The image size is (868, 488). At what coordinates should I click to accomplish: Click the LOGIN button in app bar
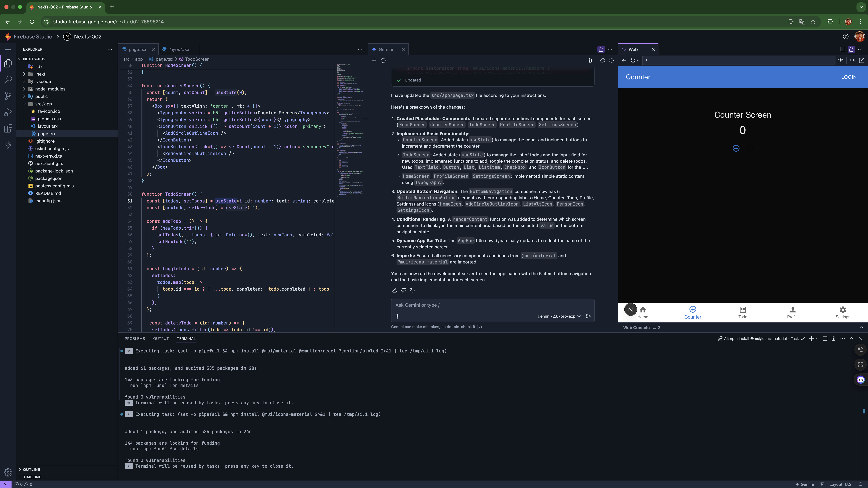(x=849, y=77)
